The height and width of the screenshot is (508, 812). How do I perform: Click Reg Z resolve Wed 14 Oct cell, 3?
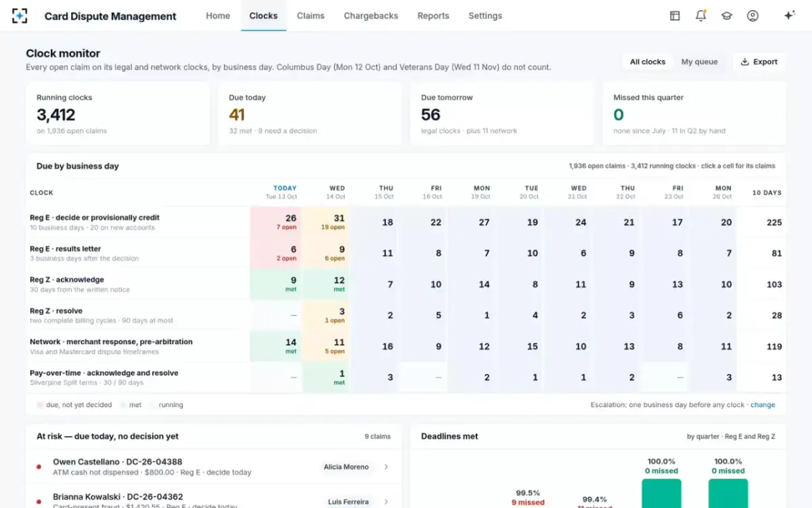pyautogui.click(x=325, y=316)
